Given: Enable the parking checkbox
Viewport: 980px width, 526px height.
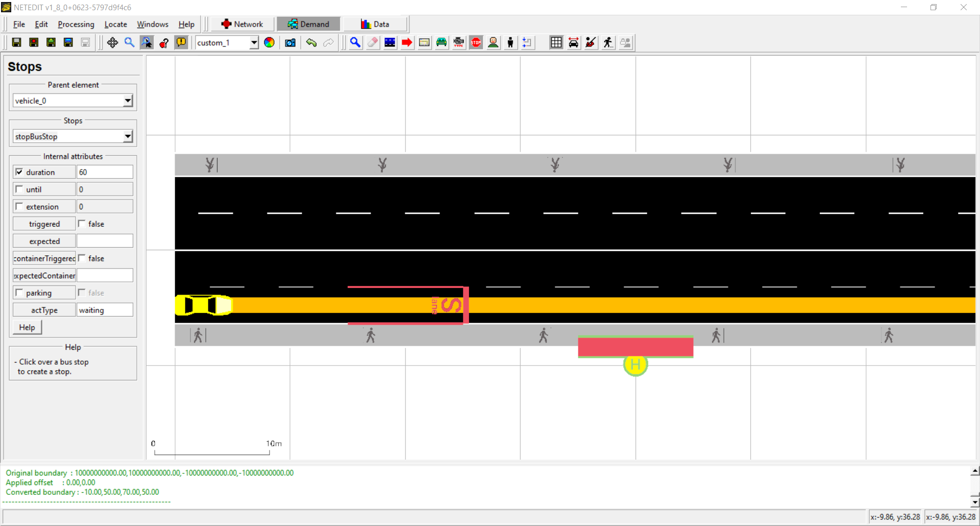Looking at the screenshot, I should [19, 293].
